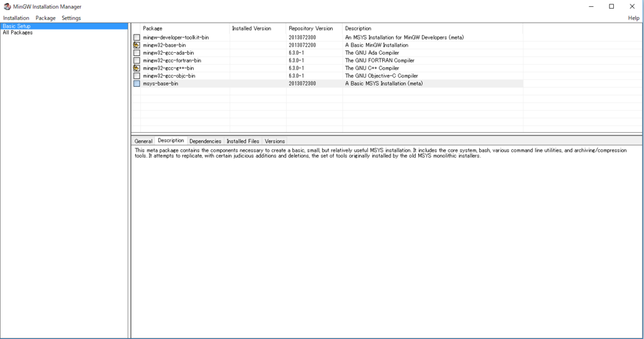Select the mingw-developer-toolkit-bin package name
The height and width of the screenshot is (339, 644).
coord(176,37)
